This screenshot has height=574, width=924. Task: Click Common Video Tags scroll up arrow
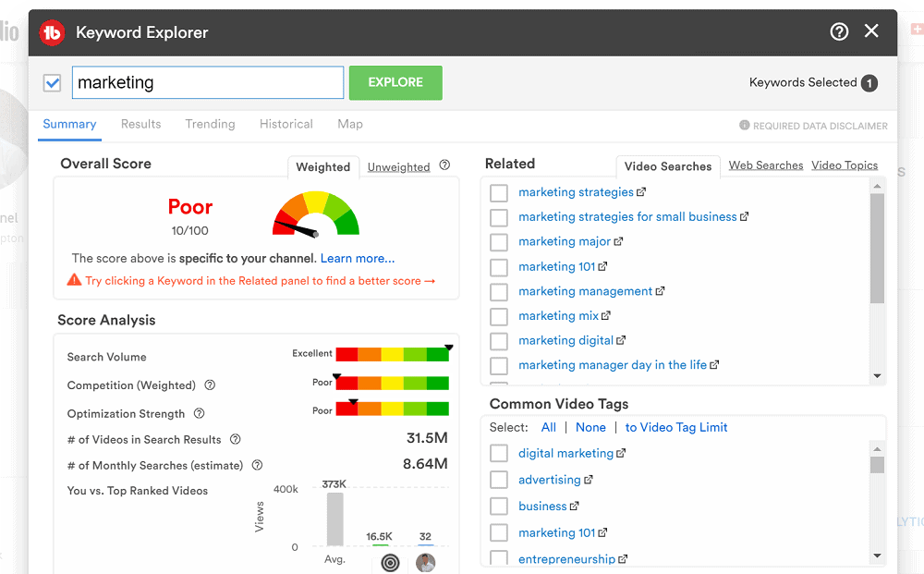pos(877,449)
